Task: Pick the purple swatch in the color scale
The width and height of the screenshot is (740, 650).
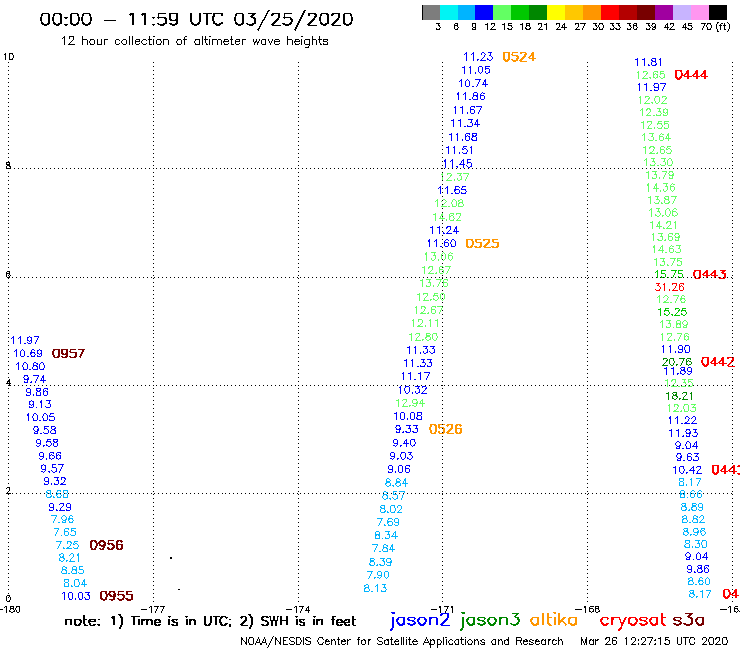Action: point(663,12)
